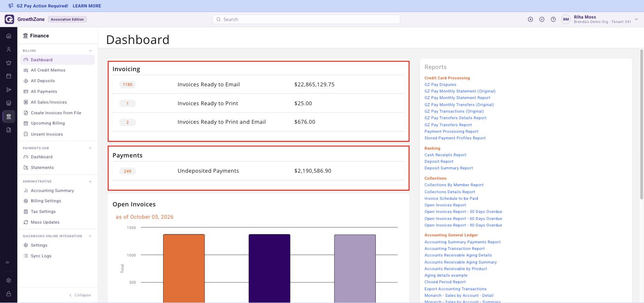The image size is (644, 303).
Task: Select the Finance bank icon in the left rail
Action: coord(9,116)
